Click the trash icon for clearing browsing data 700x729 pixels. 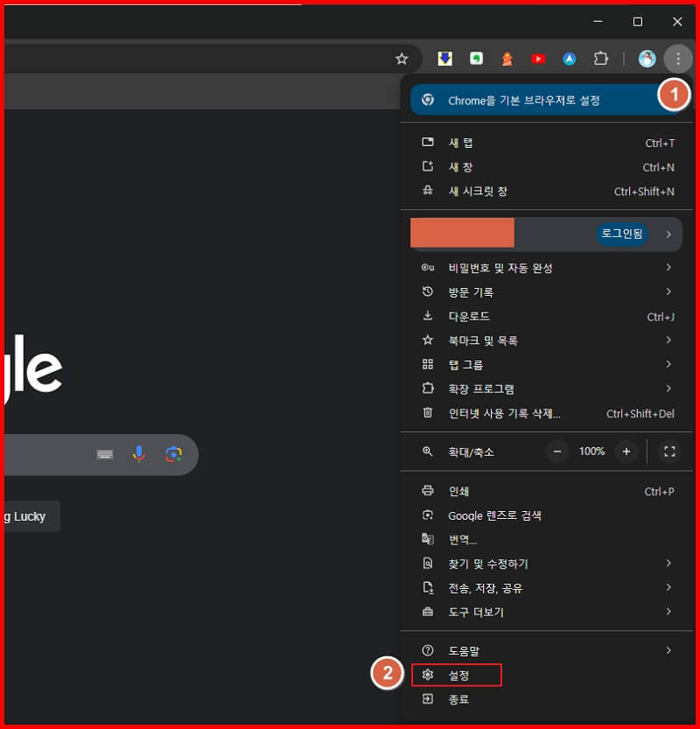(428, 412)
